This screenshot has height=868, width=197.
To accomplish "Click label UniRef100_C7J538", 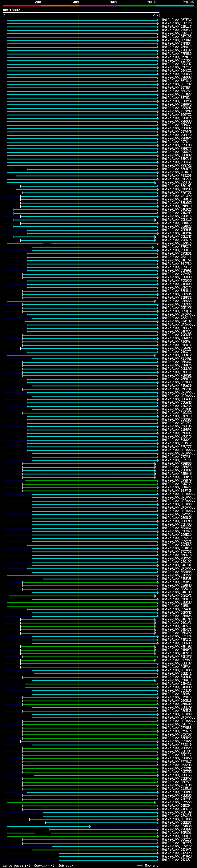I will click(x=176, y=826).
